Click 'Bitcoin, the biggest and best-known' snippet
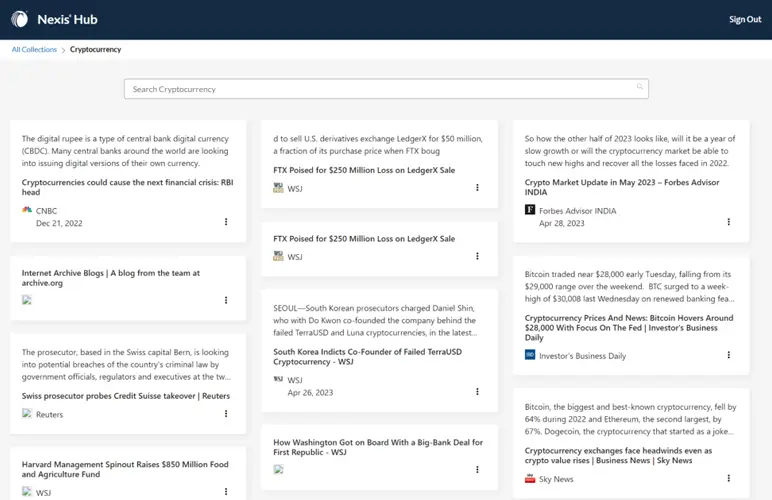 [x=630, y=419]
